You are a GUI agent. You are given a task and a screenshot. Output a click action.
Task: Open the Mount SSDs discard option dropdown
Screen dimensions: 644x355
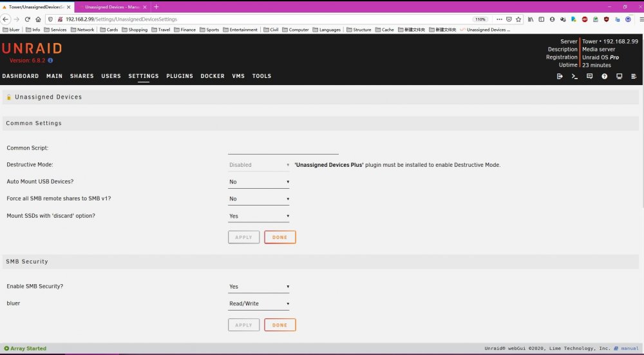259,216
